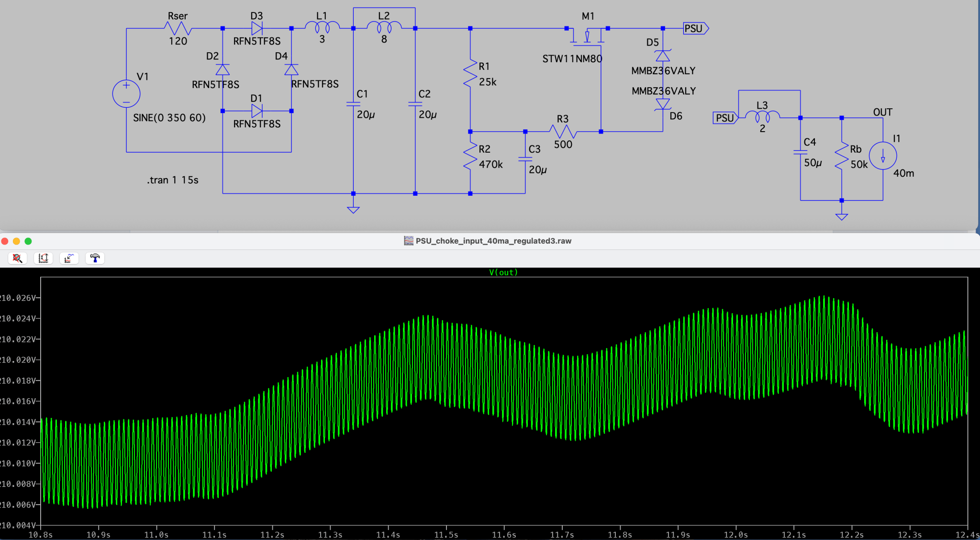980x540 pixels.
Task: Click the 25k value of R1
Action: [488, 82]
